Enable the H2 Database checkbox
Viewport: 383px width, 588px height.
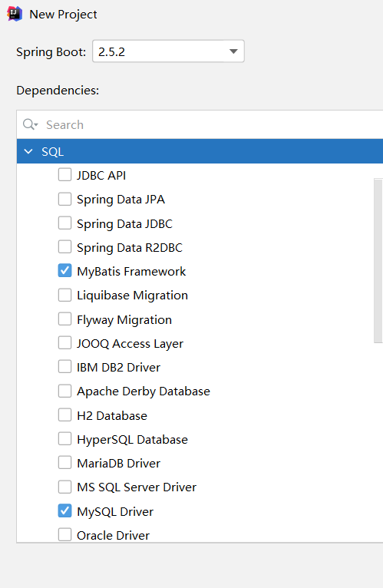(65, 415)
